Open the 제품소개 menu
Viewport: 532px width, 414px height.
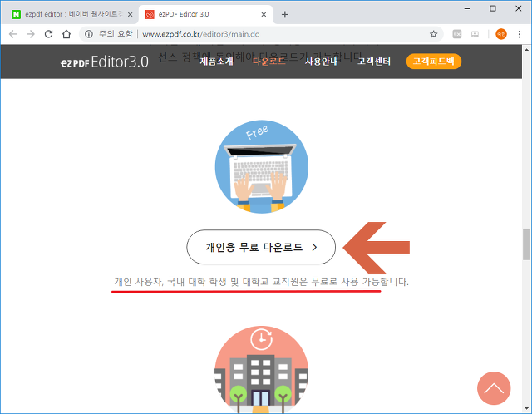[x=216, y=62]
